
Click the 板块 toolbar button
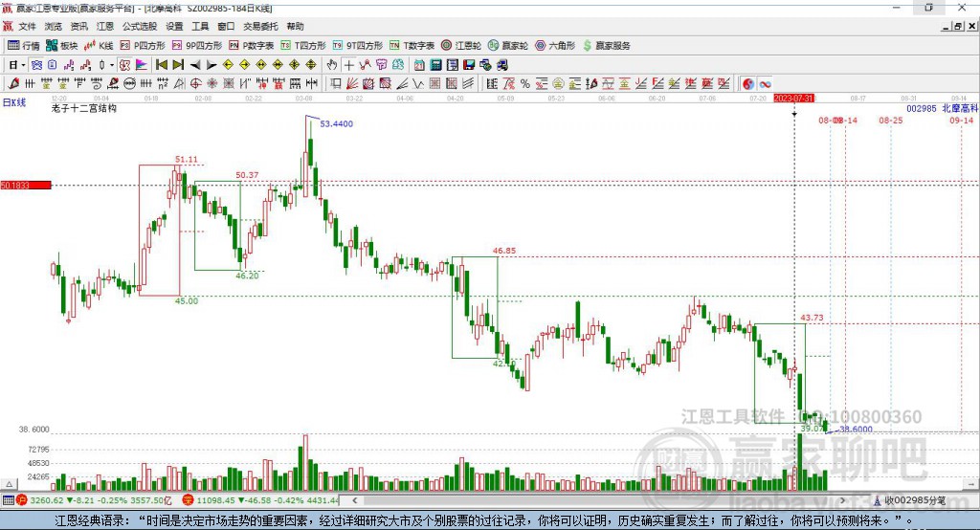61,46
